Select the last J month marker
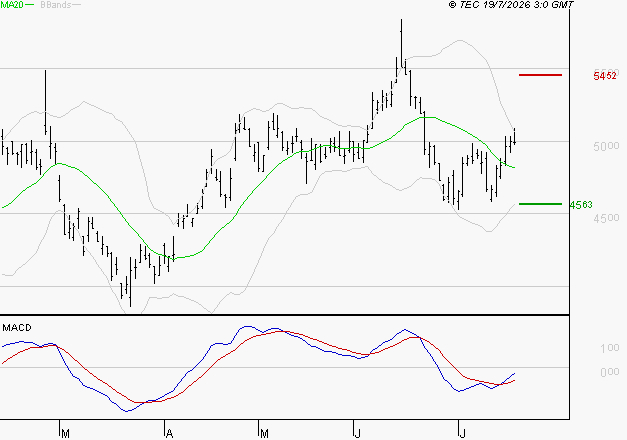The height and width of the screenshot is (440, 627). tap(462, 434)
